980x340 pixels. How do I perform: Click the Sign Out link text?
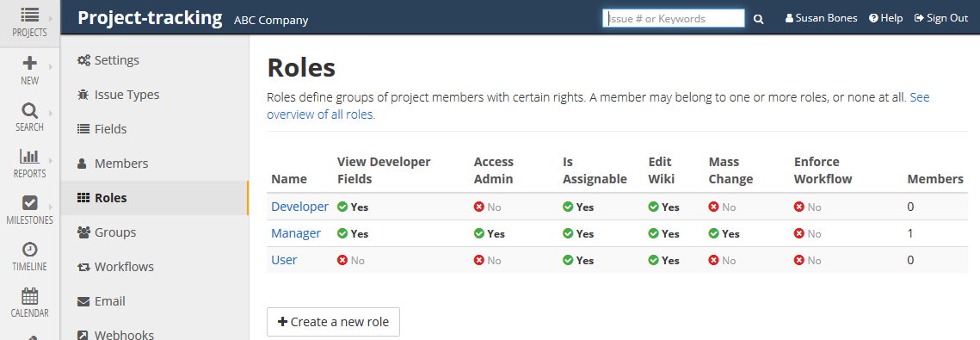point(947,18)
